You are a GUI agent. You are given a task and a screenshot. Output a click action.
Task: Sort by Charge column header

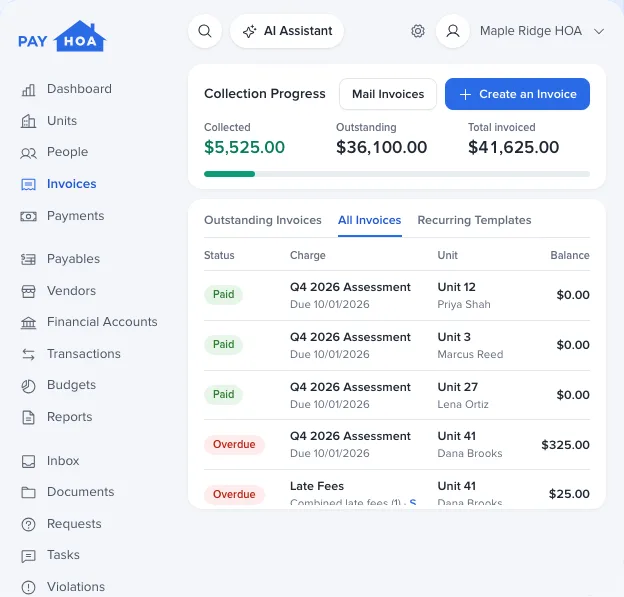coord(308,255)
